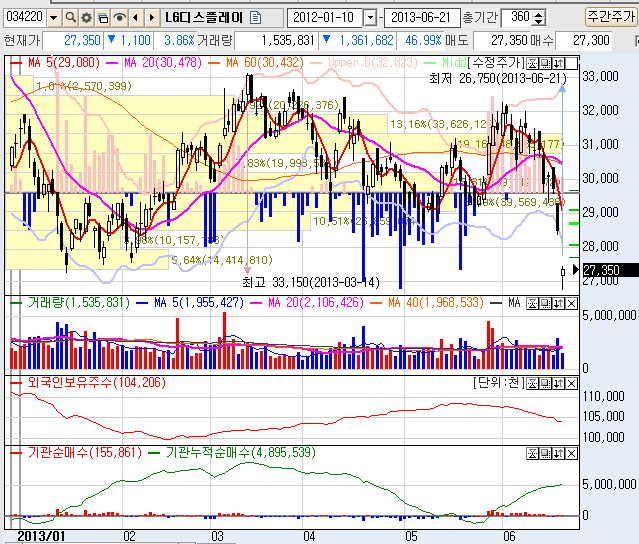Collapse the 거래량 volume panel with hourglass icon

coord(532,303)
